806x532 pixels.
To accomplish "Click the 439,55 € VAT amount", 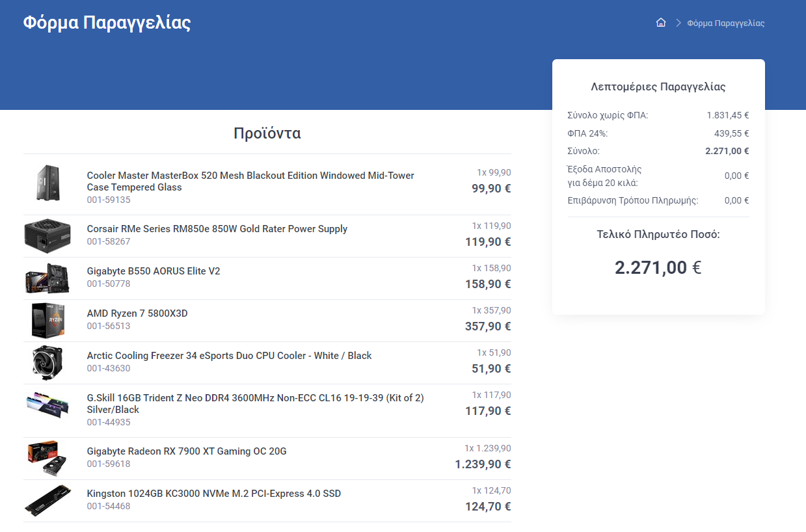I will [x=732, y=133].
